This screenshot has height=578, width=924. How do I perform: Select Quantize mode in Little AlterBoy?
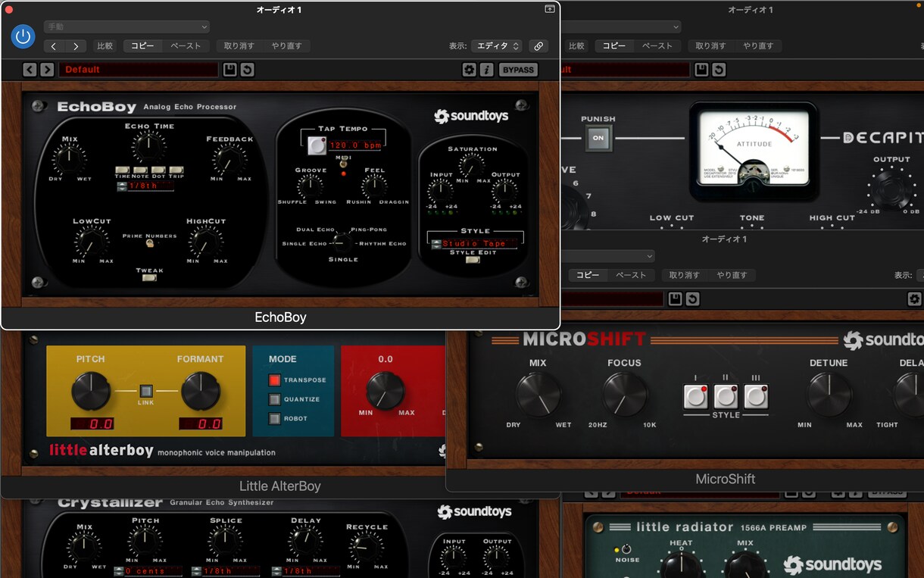(274, 399)
